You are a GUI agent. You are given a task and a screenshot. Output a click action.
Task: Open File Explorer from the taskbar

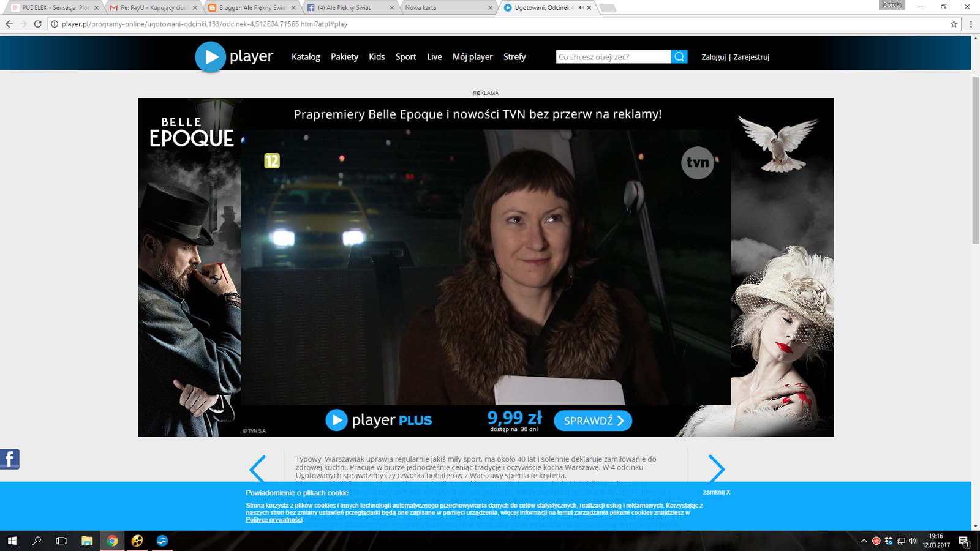(x=87, y=541)
